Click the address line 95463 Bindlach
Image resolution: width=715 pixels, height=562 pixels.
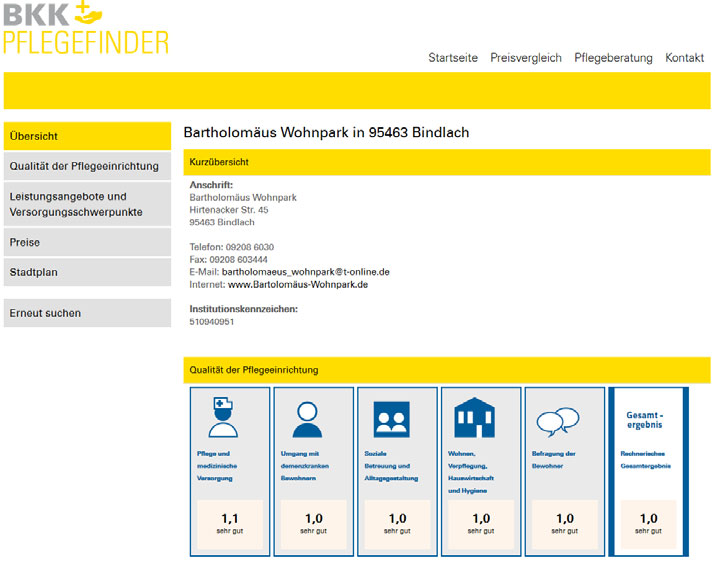(x=222, y=222)
